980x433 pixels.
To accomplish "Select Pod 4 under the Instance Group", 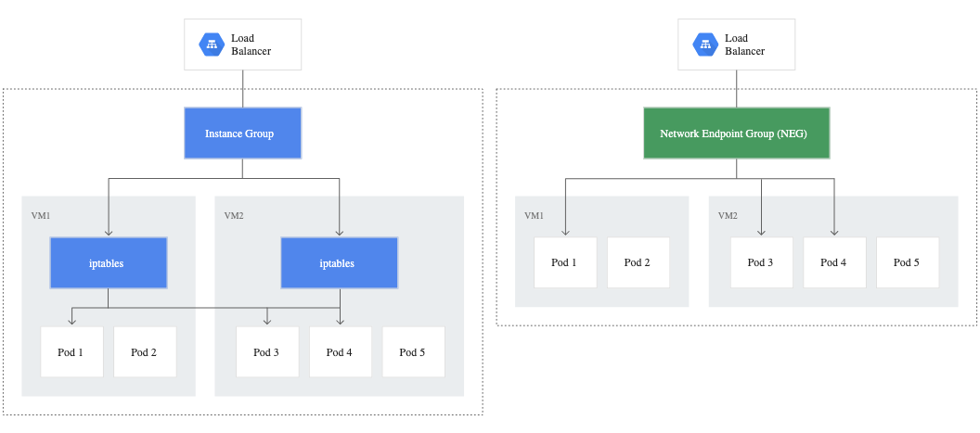I will (341, 351).
